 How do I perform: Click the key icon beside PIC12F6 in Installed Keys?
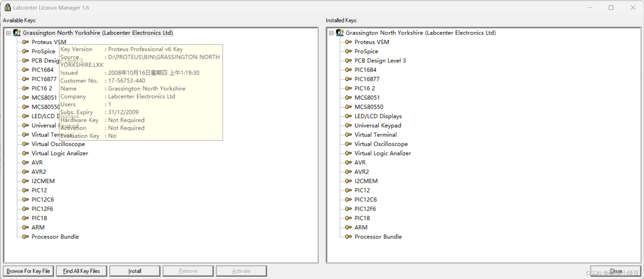pyautogui.click(x=349, y=209)
